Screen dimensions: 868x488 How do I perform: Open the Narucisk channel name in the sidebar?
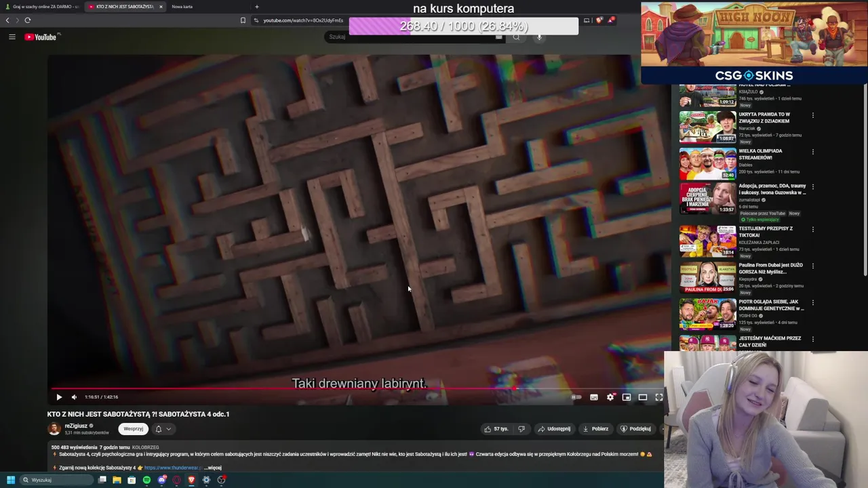click(x=749, y=128)
